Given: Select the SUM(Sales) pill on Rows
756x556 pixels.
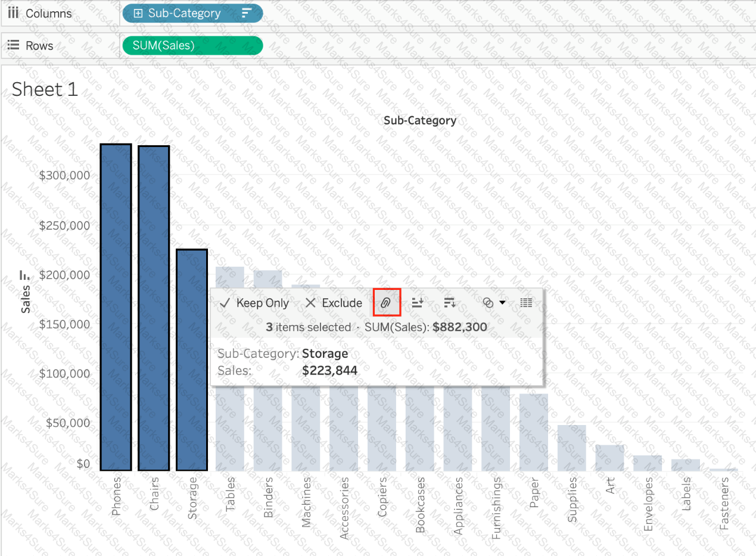Looking at the screenshot, I should [192, 45].
